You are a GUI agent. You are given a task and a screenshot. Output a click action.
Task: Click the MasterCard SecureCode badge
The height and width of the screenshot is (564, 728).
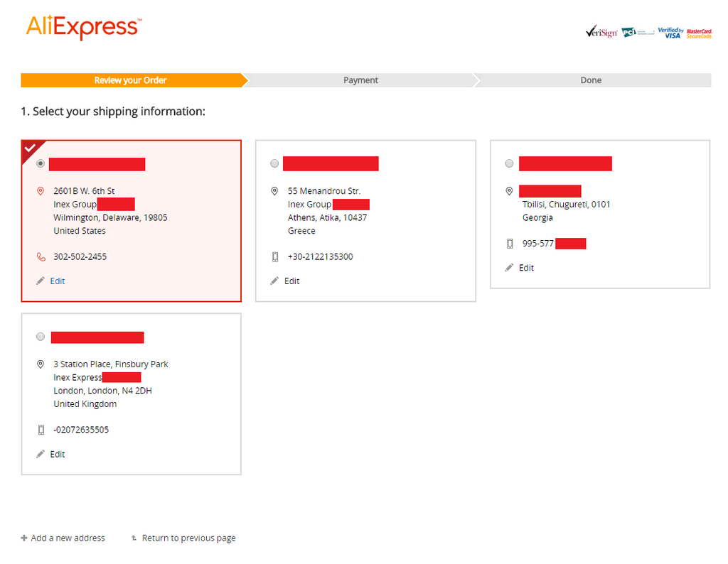700,33
